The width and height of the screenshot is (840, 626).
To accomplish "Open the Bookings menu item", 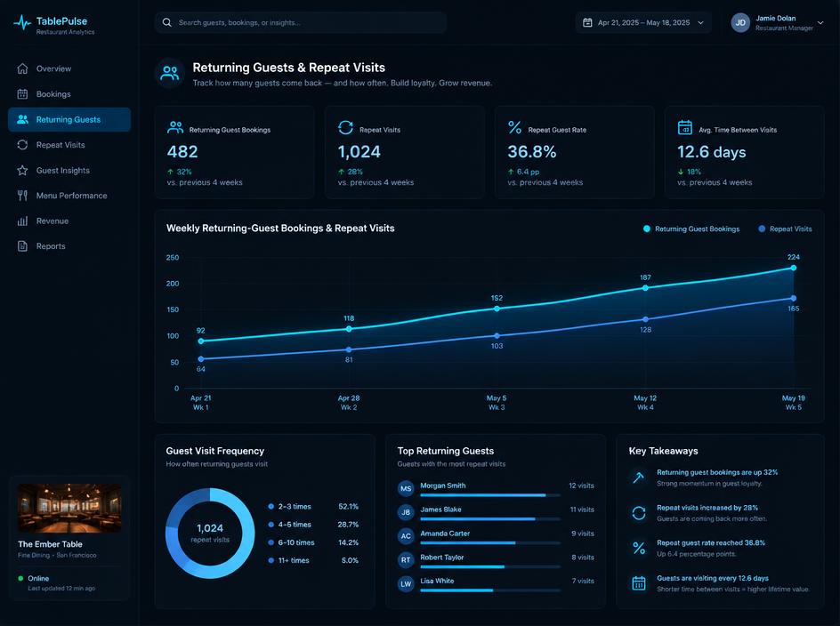I will pyautogui.click(x=69, y=94).
